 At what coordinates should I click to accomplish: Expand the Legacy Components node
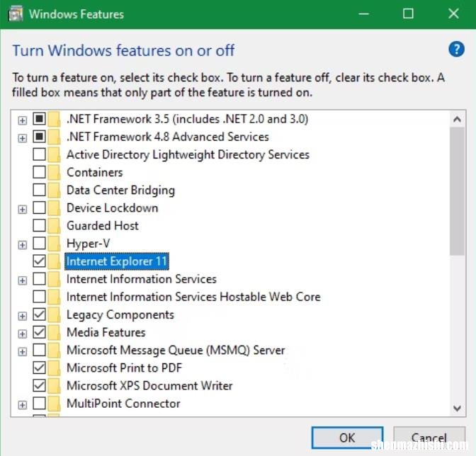click(x=22, y=316)
